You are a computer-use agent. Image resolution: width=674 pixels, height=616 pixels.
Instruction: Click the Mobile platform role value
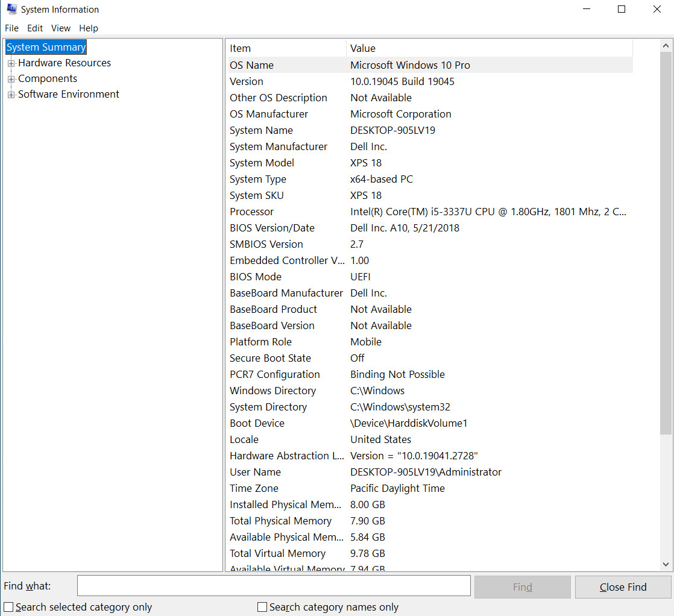pos(366,342)
